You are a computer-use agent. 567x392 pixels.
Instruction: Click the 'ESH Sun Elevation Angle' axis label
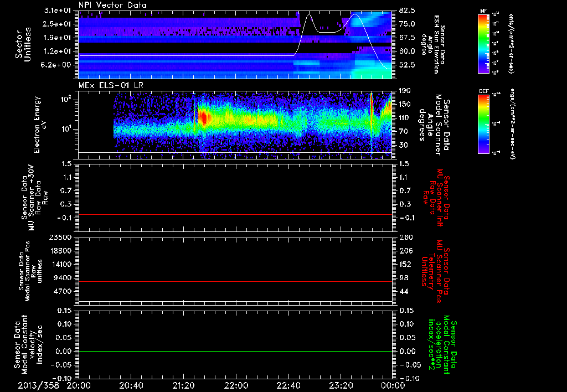[x=433, y=44]
